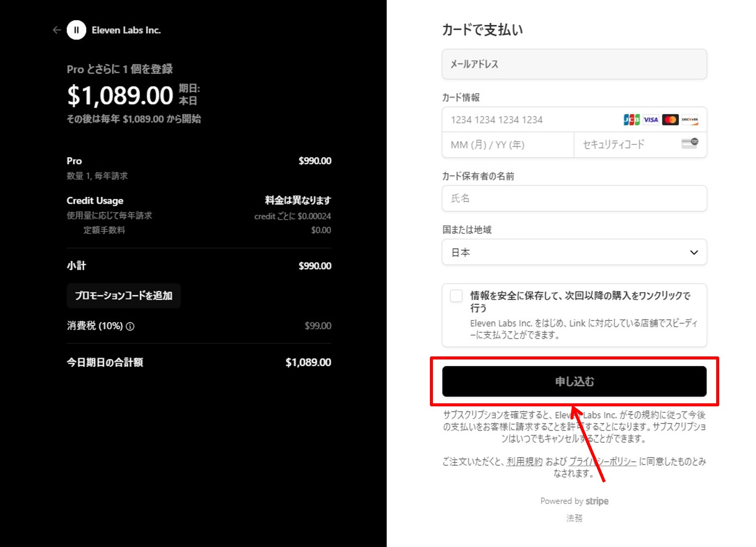
Task: Click プロモーションコードを追加 button
Action: click(123, 295)
